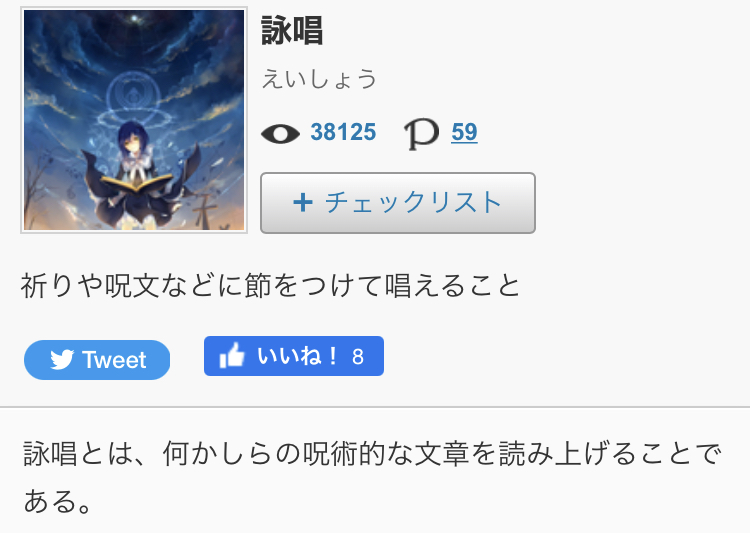The image size is (750, 533).
Task: Open the 59 pixiv works link
Action: tap(464, 132)
